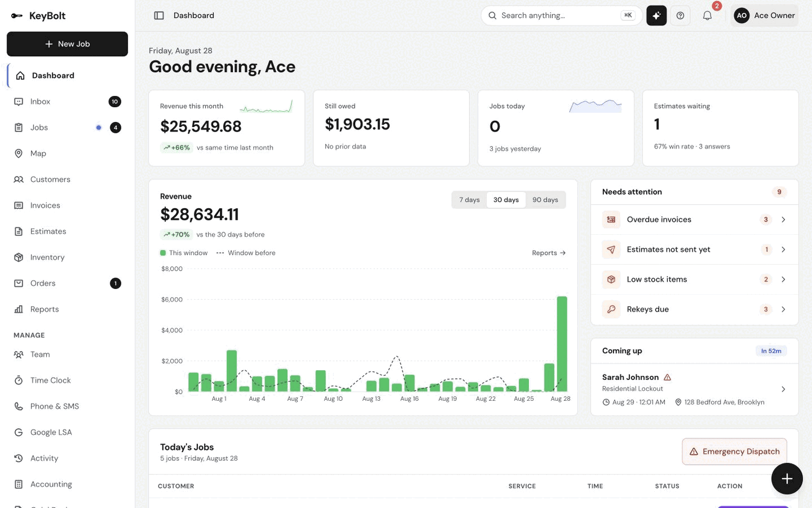The height and width of the screenshot is (508, 812).
Task: Click the KeyBolt key logo icon
Action: click(x=17, y=16)
